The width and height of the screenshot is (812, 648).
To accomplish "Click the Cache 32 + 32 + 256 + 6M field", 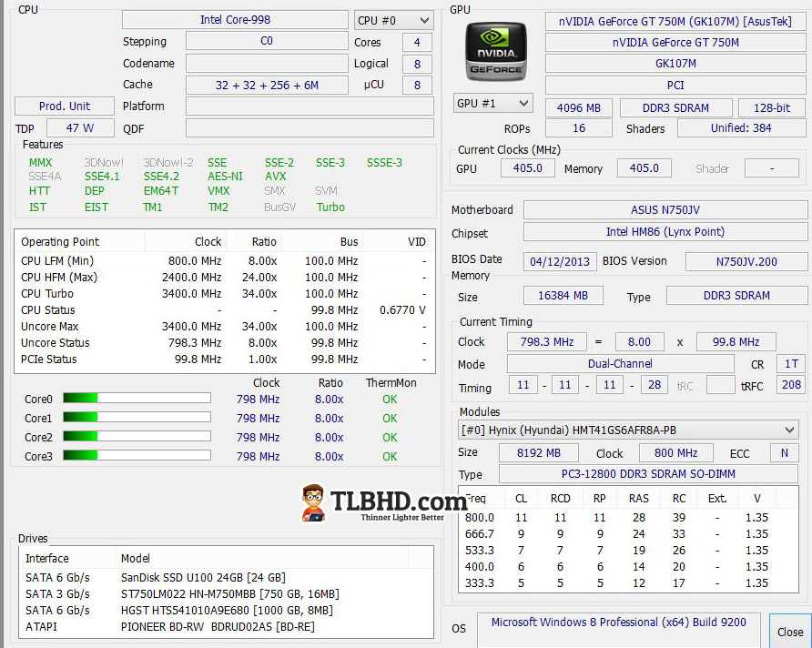I will tap(267, 85).
